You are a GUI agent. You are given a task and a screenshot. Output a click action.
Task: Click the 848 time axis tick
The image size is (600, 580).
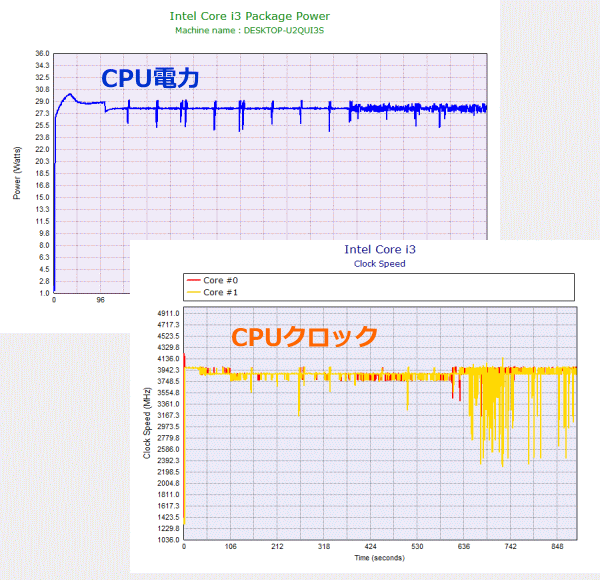(x=557, y=546)
